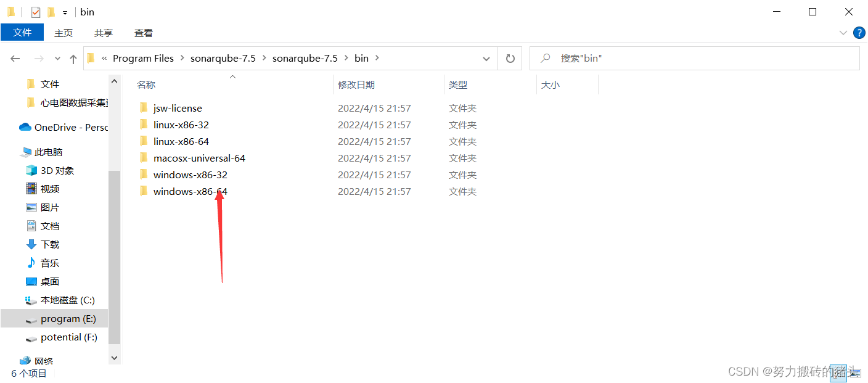Switch to the 查看 ribbon tab
868x383 pixels.
pyautogui.click(x=144, y=33)
